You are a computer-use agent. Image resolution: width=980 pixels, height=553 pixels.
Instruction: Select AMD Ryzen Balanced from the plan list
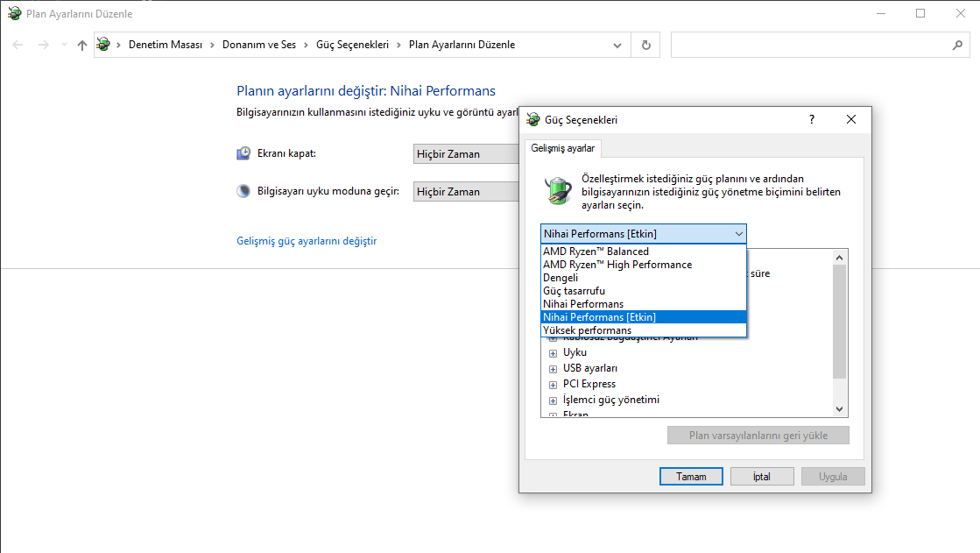(x=596, y=252)
